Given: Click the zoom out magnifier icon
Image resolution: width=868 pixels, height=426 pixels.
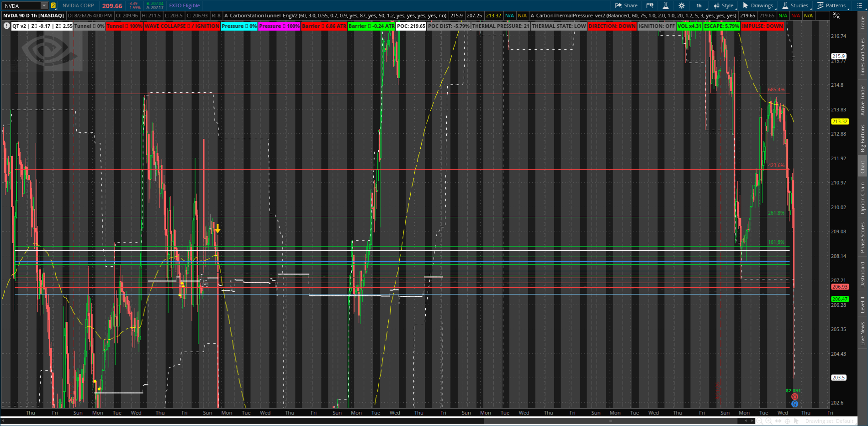Looking at the screenshot, I should 759,421.
